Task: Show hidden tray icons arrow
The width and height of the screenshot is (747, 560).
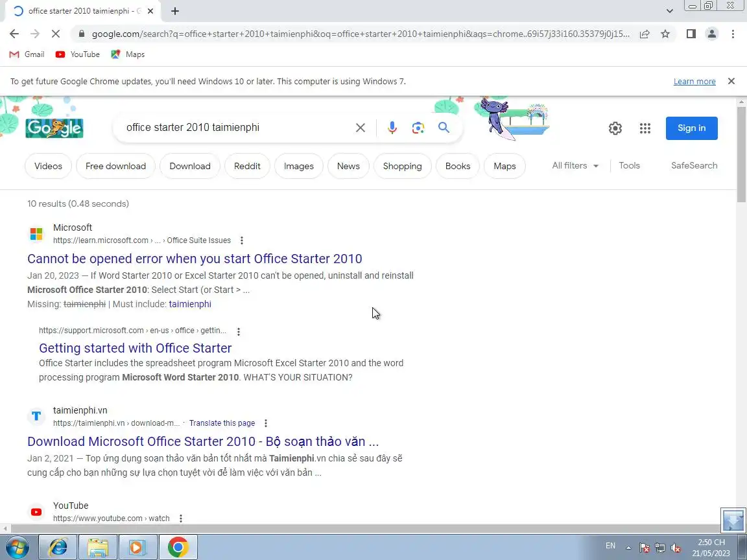Action: (628, 548)
